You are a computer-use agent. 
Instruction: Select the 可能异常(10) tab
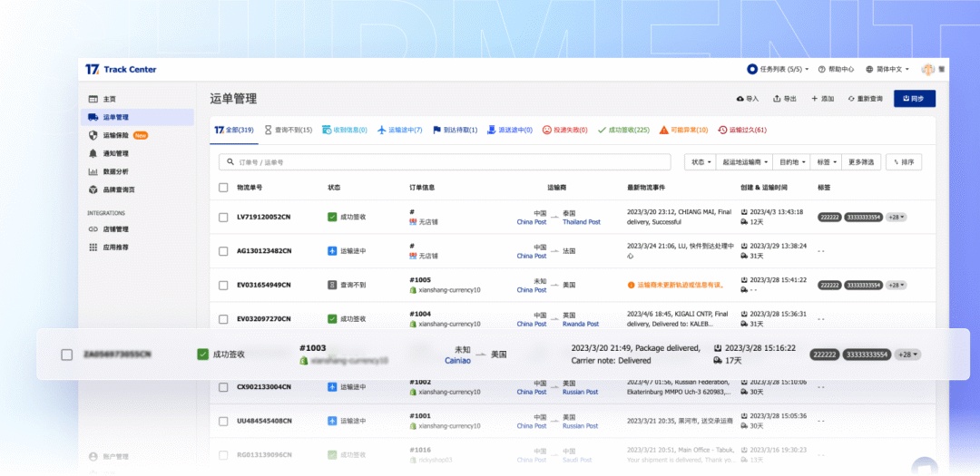coord(683,130)
